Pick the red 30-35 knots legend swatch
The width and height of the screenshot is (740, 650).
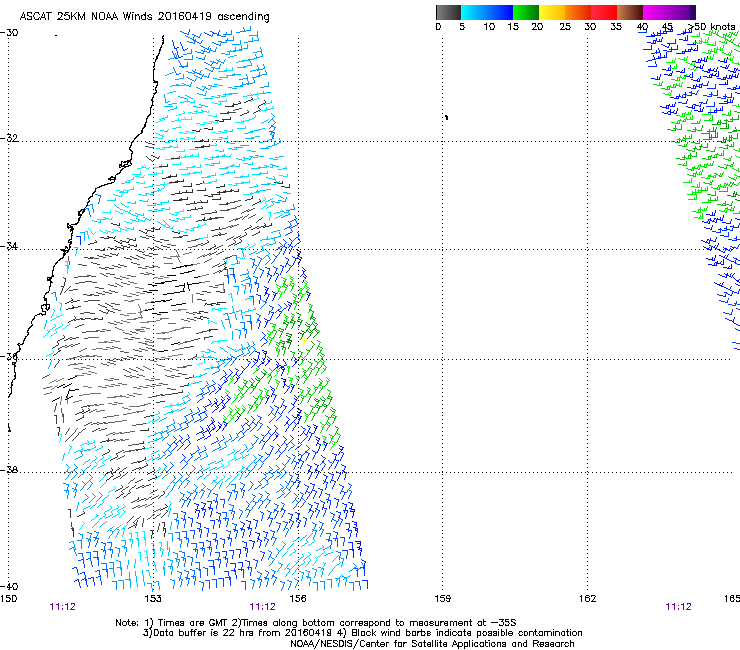pyautogui.click(x=604, y=12)
